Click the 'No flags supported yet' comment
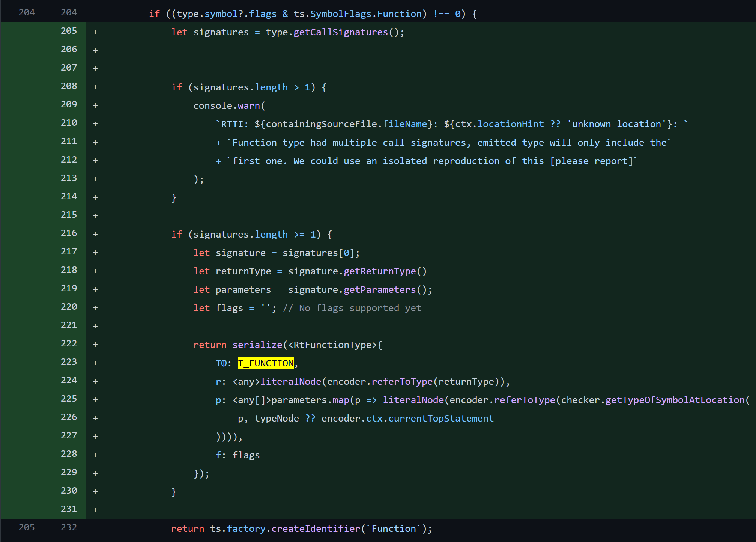756x542 pixels. coord(352,308)
